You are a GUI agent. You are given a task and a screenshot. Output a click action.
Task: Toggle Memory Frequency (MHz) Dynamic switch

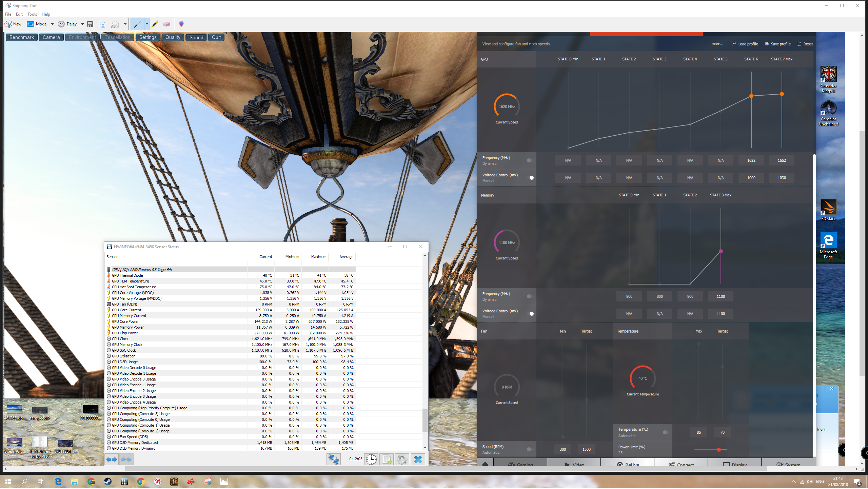pos(530,297)
